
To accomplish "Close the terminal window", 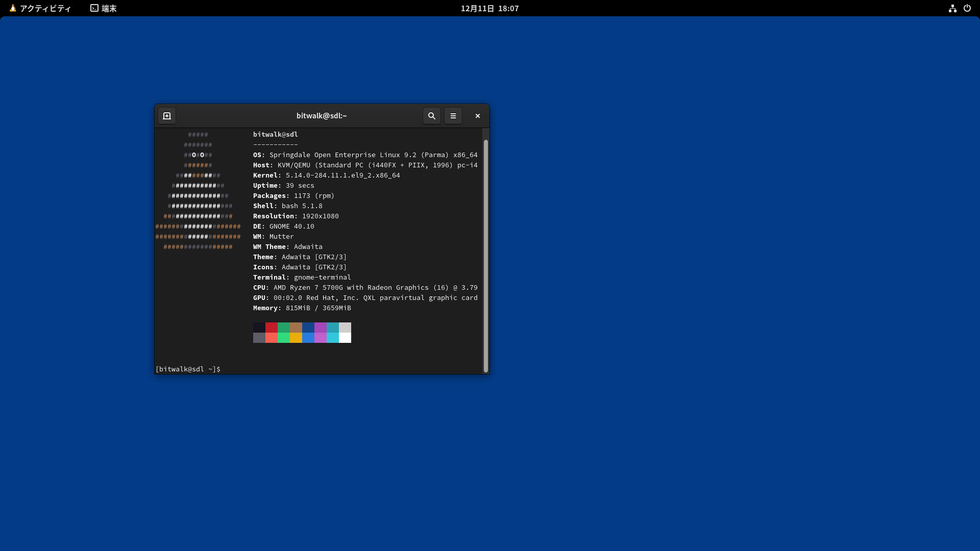I will tap(477, 116).
